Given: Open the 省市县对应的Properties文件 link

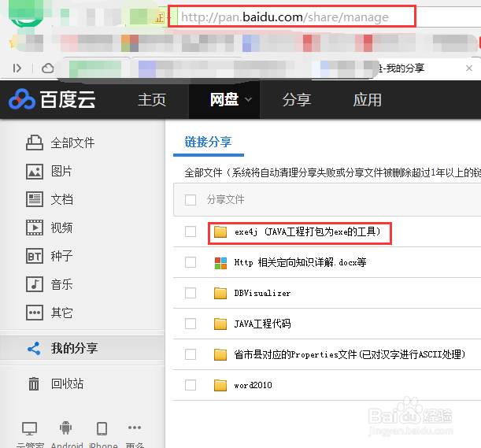Looking at the screenshot, I should pos(350,354).
